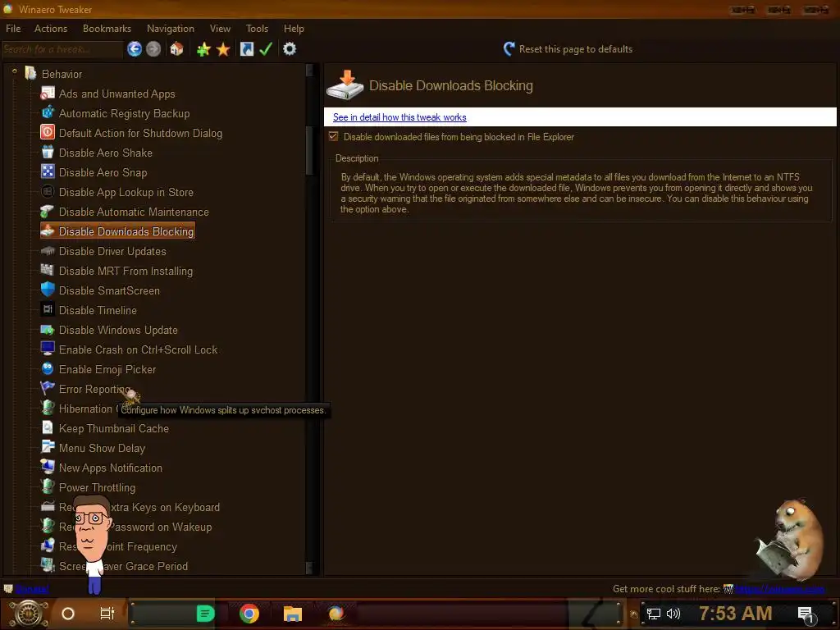Viewport: 840px width, 630px height.
Task: Open the Actions menu
Action: point(51,29)
